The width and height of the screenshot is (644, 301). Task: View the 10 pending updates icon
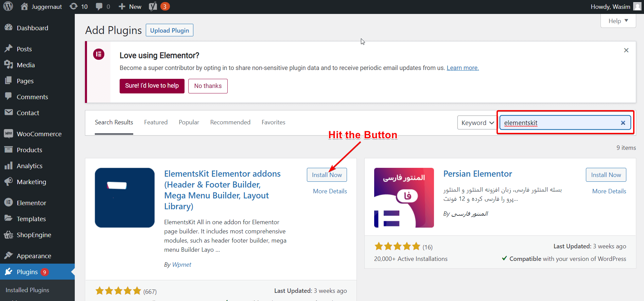(x=73, y=6)
